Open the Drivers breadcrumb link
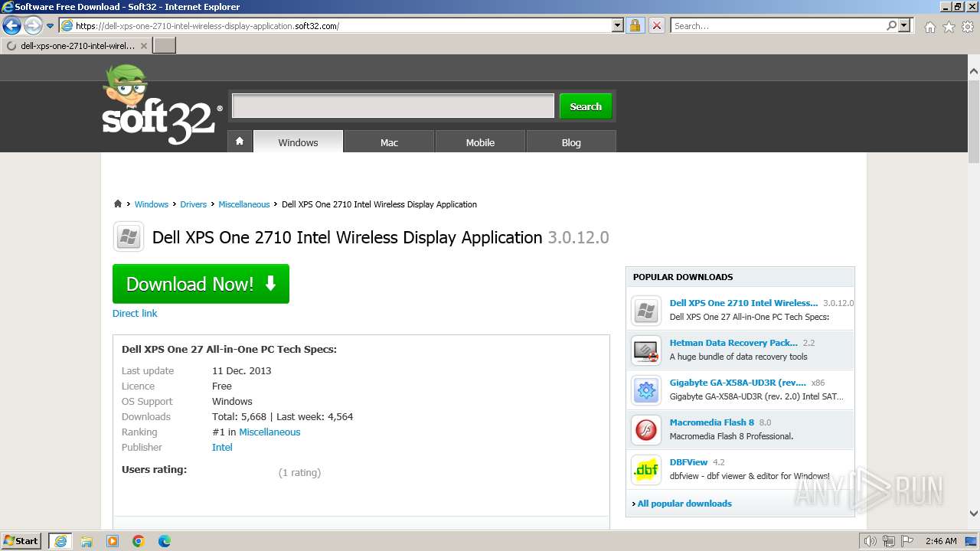Image resolution: width=980 pixels, height=551 pixels. [193, 204]
